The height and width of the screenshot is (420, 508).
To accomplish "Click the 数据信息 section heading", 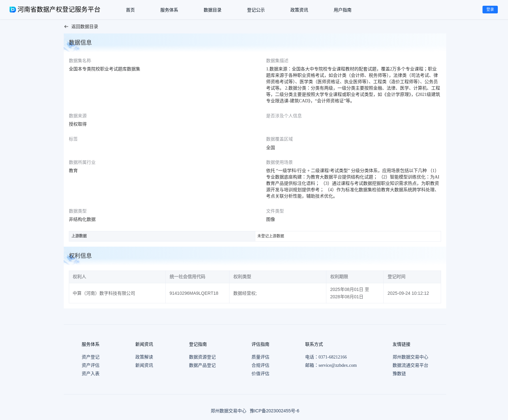I will click(80, 42).
